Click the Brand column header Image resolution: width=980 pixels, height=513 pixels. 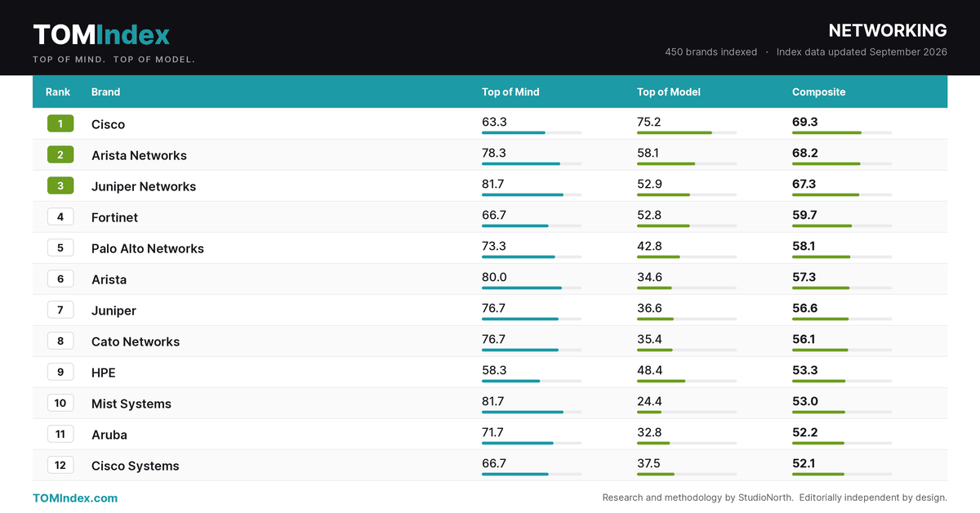coord(105,92)
